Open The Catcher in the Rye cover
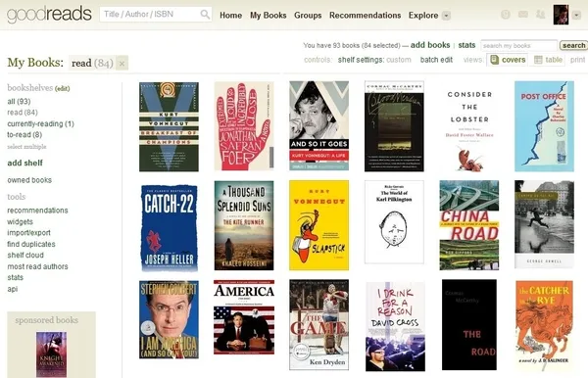Image resolution: width=588 pixels, height=378 pixels. 544,326
